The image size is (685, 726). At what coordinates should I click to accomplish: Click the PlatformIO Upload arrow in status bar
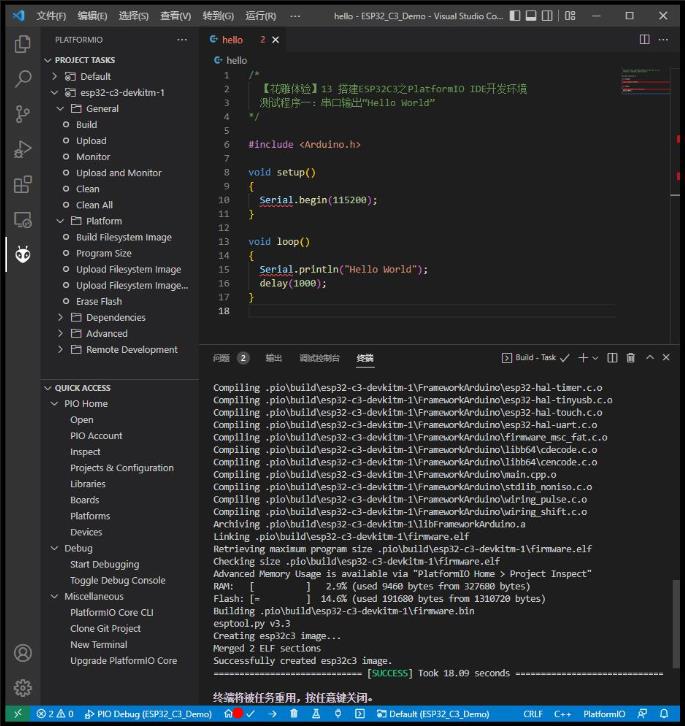coord(272,713)
